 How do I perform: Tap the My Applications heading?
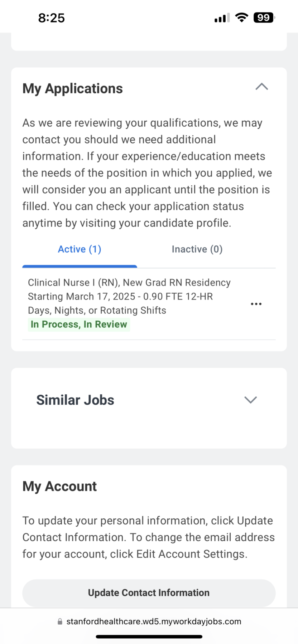point(73,88)
